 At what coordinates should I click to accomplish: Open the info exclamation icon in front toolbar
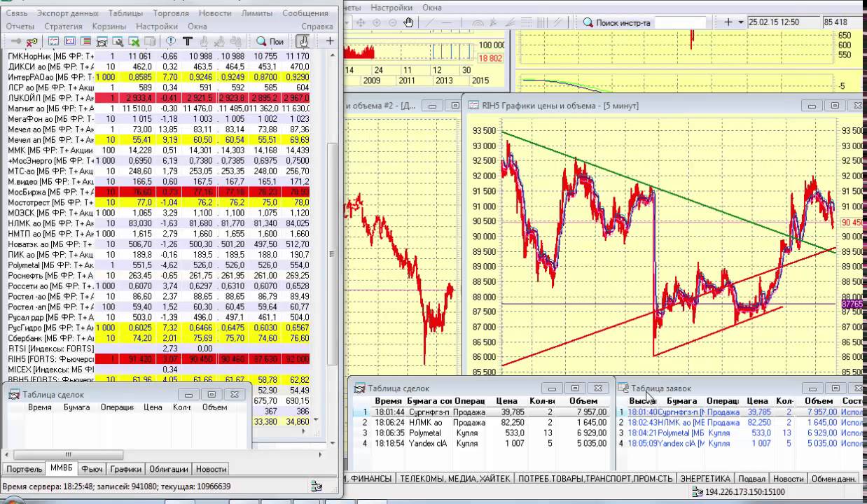pyautogui.click(x=171, y=41)
